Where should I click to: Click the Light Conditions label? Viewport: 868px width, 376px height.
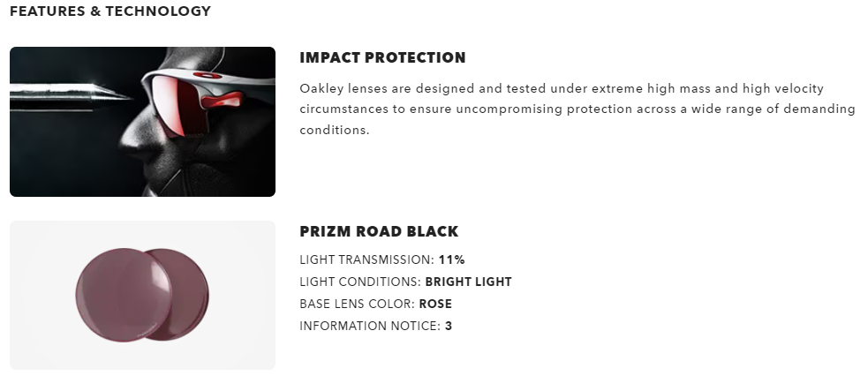pyautogui.click(x=360, y=282)
